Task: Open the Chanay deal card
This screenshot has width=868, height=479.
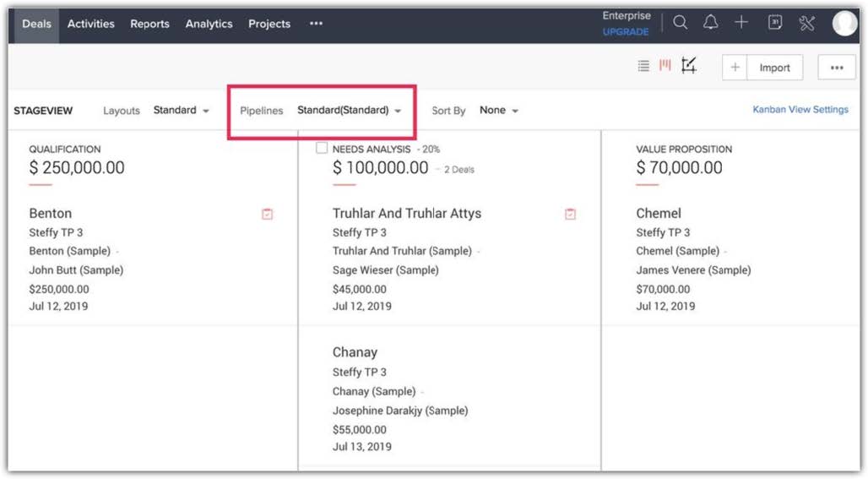Action: (x=355, y=352)
